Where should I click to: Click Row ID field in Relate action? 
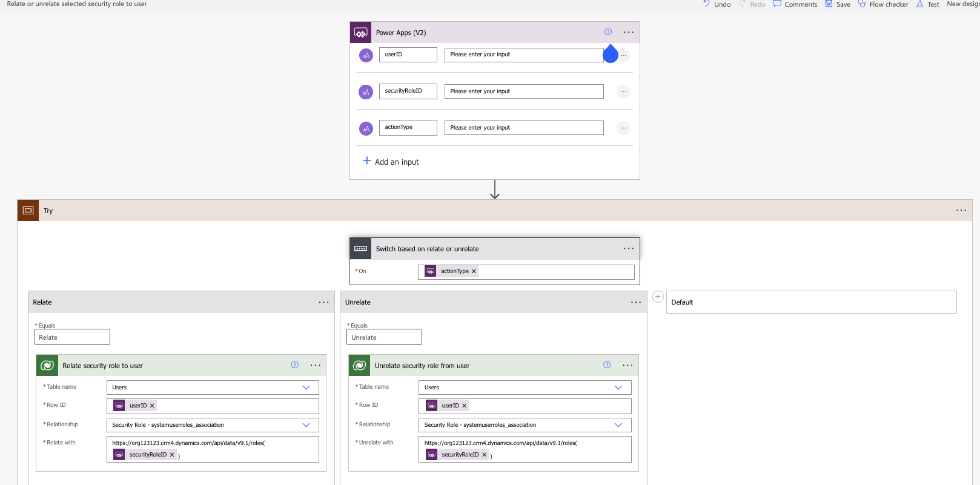pos(213,406)
